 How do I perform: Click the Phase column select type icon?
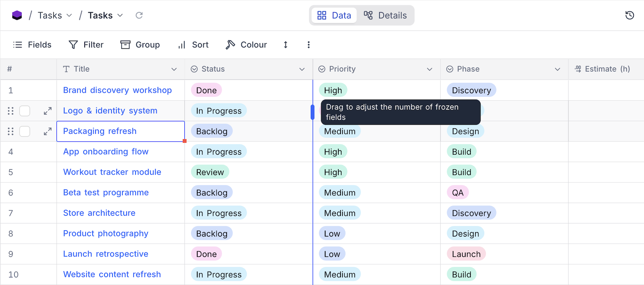click(450, 69)
